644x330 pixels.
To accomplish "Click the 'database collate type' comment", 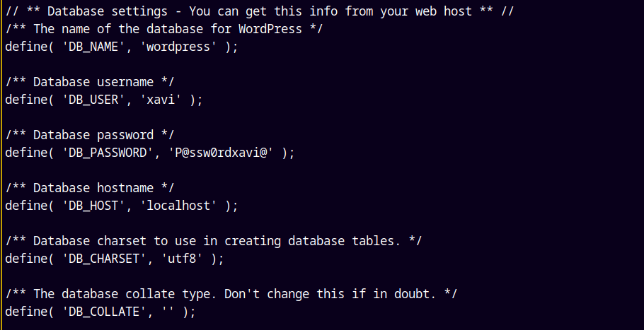I will click(x=228, y=294).
